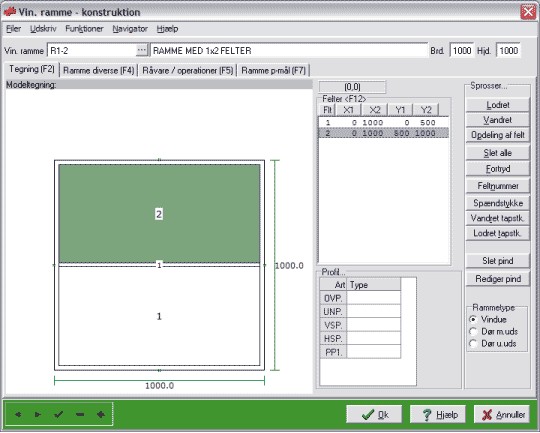
Task: Switch to Råvare / operationer (F5) tab
Action: coord(188,71)
